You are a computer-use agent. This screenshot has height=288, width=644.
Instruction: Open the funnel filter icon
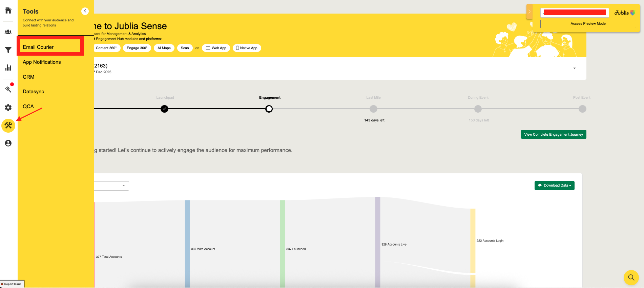tap(8, 50)
